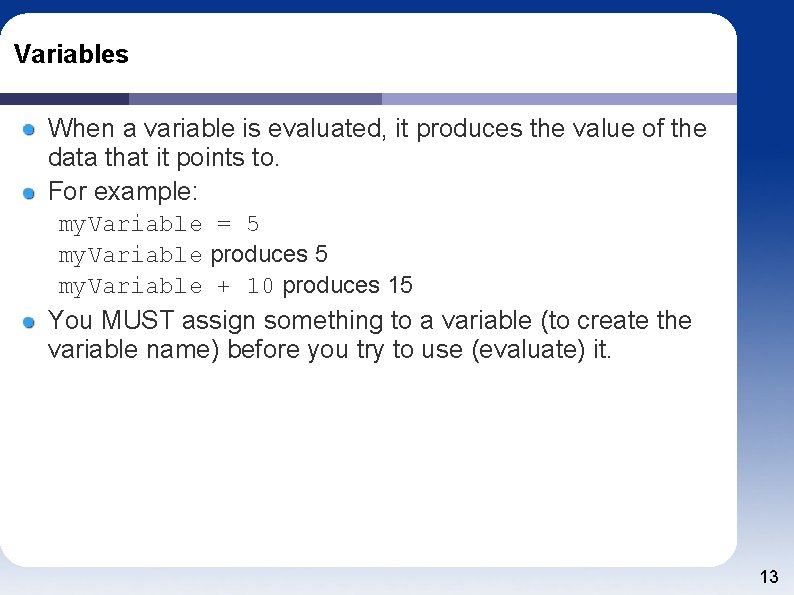Click the bullet beside "When a variable is evaluated"
The image size is (794, 595).
[x=30, y=129]
